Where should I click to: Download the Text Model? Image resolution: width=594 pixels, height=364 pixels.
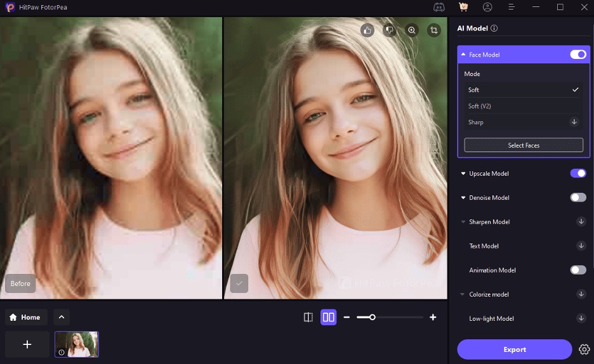581,245
